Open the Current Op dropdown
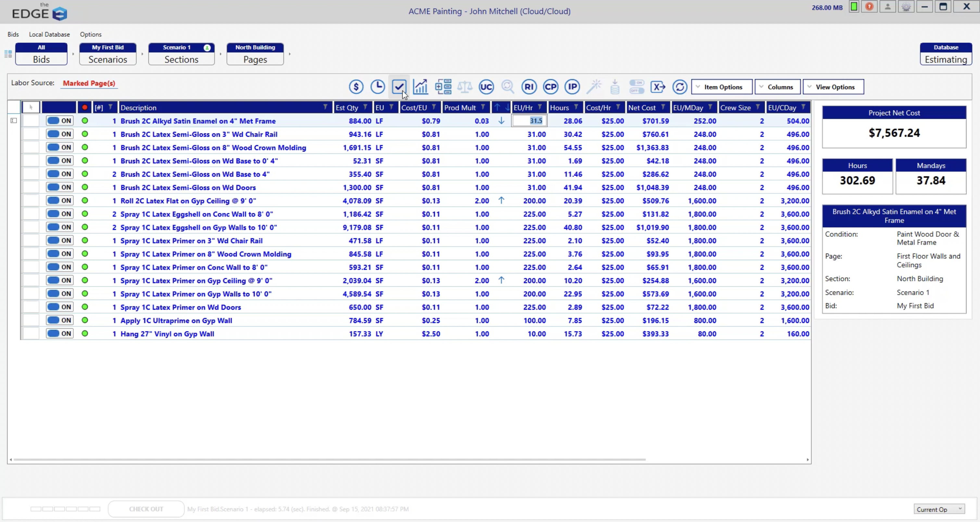980x522 pixels. 939,509
